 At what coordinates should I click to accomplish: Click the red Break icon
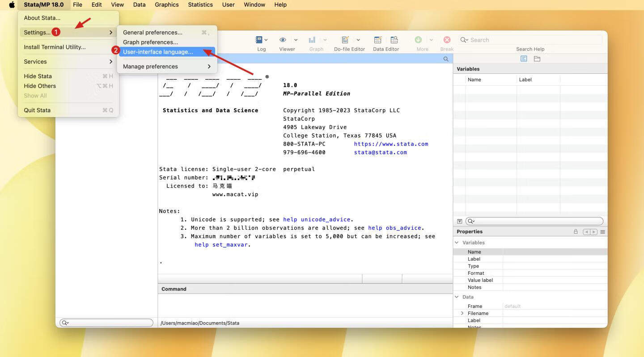447,40
